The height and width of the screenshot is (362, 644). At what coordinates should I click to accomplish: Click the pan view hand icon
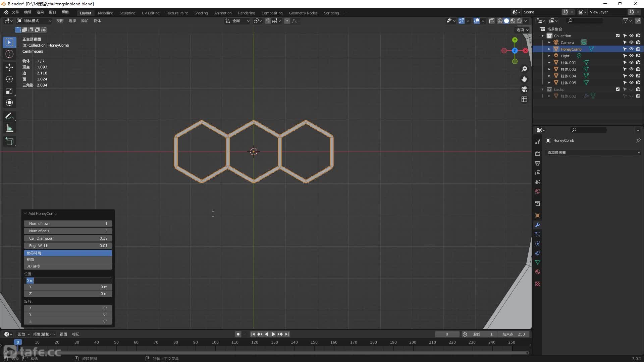coord(524,79)
